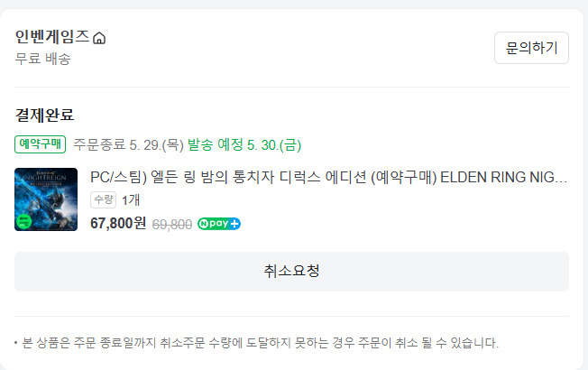
Task: Click the green circular badge on product thumbnail
Action: tap(23, 221)
